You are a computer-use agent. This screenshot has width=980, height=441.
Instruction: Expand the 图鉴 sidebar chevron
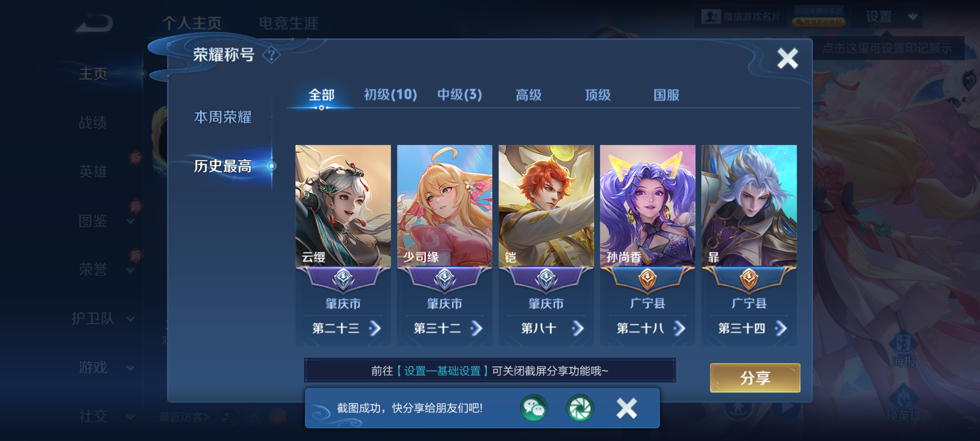(x=130, y=221)
